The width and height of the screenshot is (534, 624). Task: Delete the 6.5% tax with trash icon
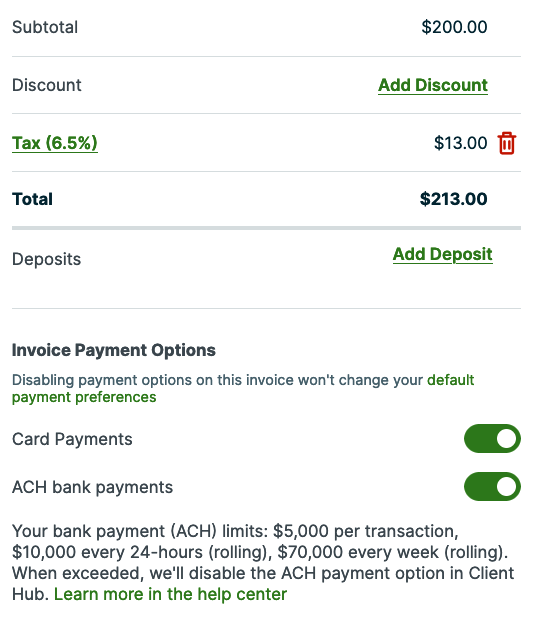507,143
